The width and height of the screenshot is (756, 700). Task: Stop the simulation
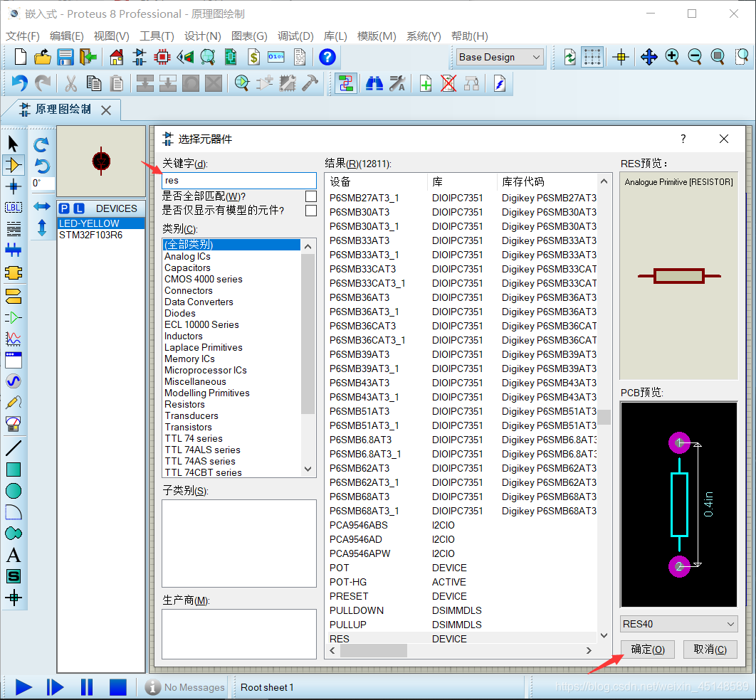[x=117, y=687]
